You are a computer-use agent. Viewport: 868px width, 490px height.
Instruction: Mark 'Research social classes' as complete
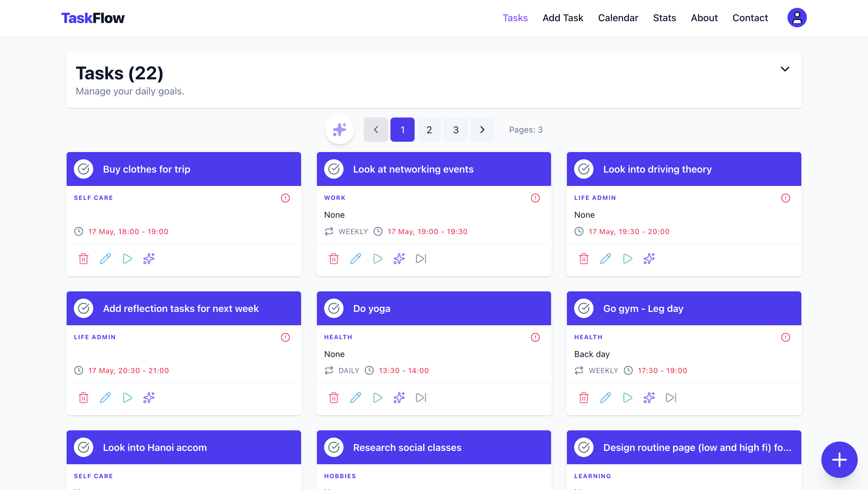(334, 447)
